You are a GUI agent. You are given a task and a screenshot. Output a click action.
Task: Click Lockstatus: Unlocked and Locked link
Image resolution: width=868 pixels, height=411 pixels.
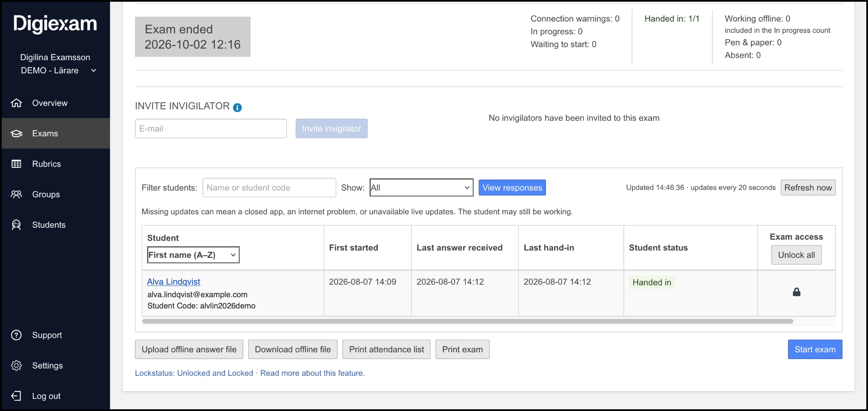click(194, 373)
